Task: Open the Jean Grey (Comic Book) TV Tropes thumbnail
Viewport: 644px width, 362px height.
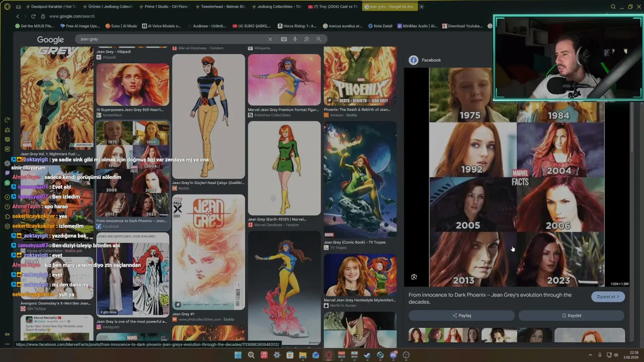Action: [x=360, y=179]
